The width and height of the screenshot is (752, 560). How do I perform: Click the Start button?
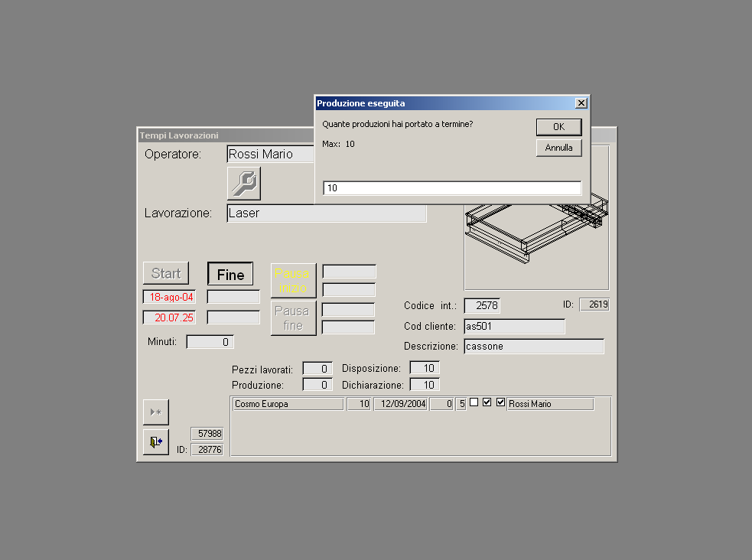point(166,273)
